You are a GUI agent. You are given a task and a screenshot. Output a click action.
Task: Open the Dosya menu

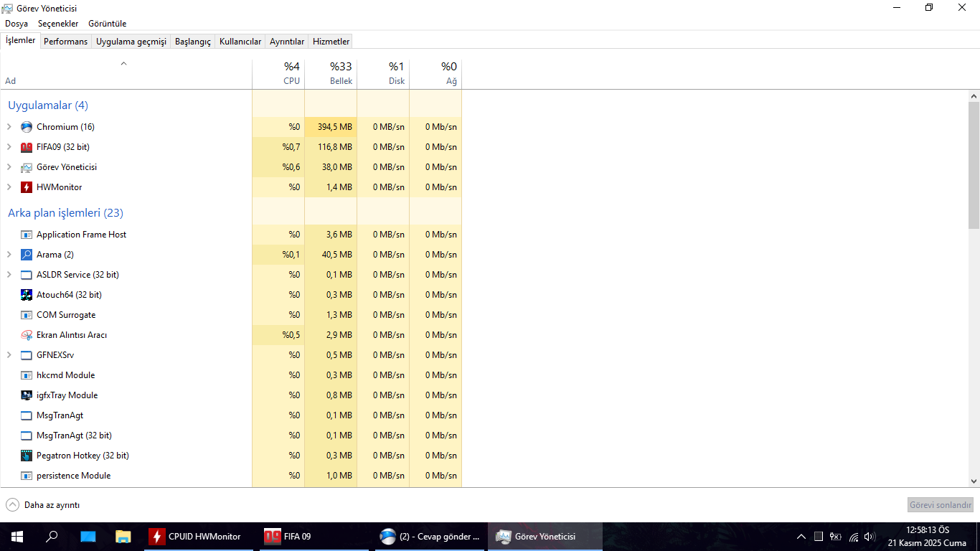(x=17, y=24)
